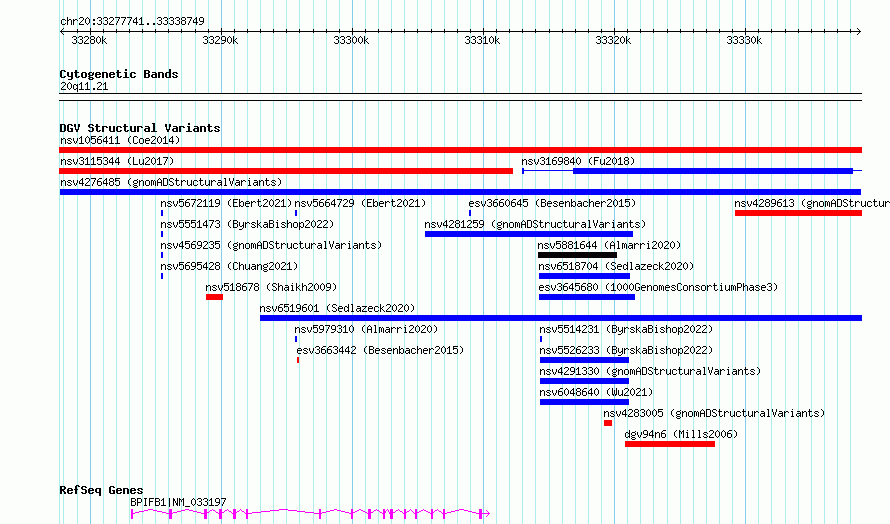Select the blue nsv4281259 bar
The image size is (890, 524).
[x=529, y=234]
